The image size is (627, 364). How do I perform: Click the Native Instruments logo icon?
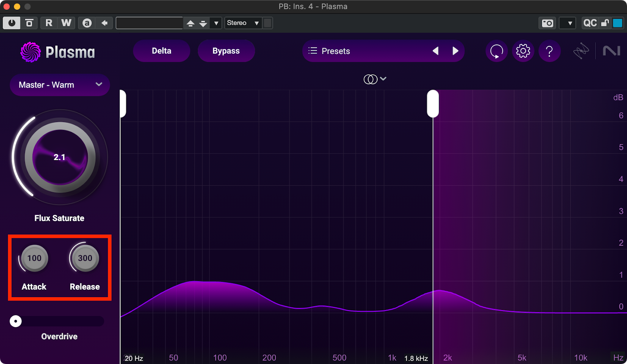611,51
